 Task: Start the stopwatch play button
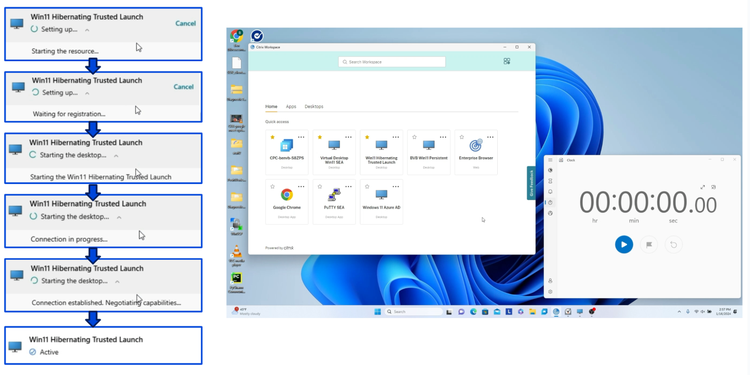(x=624, y=244)
